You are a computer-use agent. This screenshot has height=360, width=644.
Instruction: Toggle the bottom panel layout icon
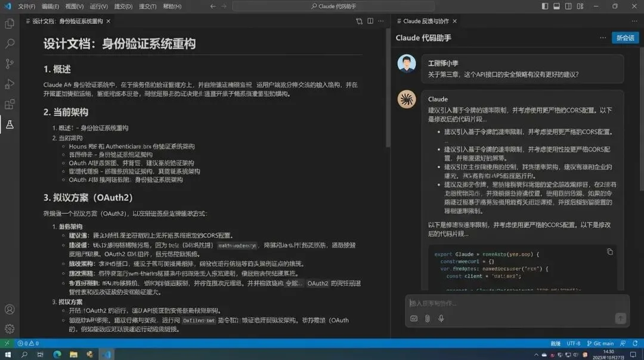point(556,6)
